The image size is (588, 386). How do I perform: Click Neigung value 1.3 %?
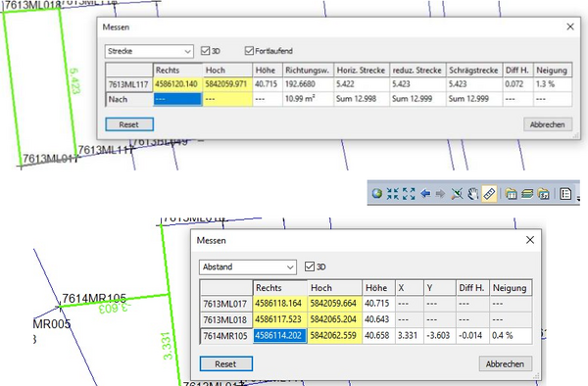pyautogui.click(x=553, y=84)
